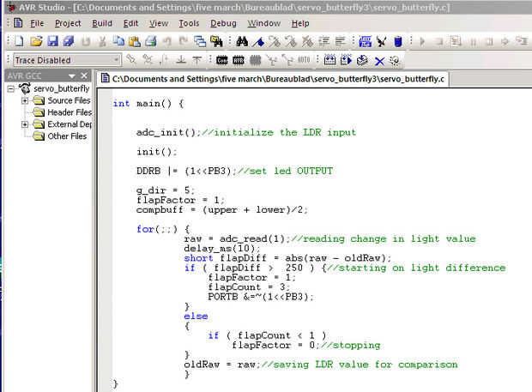Click the Redo toolbar icon
The height and width of the screenshot is (392, 532).
184,42
